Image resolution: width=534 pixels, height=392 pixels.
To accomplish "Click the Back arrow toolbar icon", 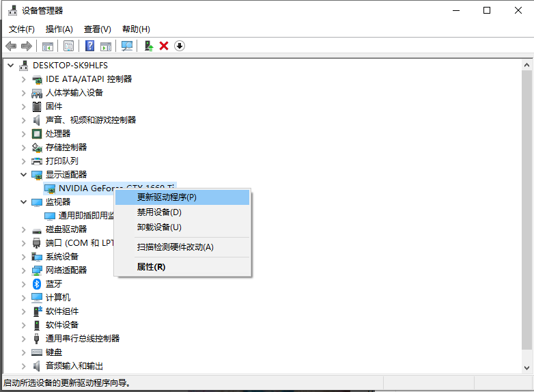I will pyautogui.click(x=11, y=46).
